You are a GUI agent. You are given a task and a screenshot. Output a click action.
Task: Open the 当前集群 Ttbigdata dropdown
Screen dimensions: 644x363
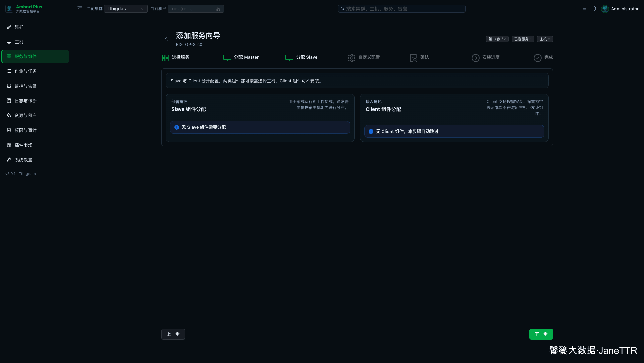(125, 9)
